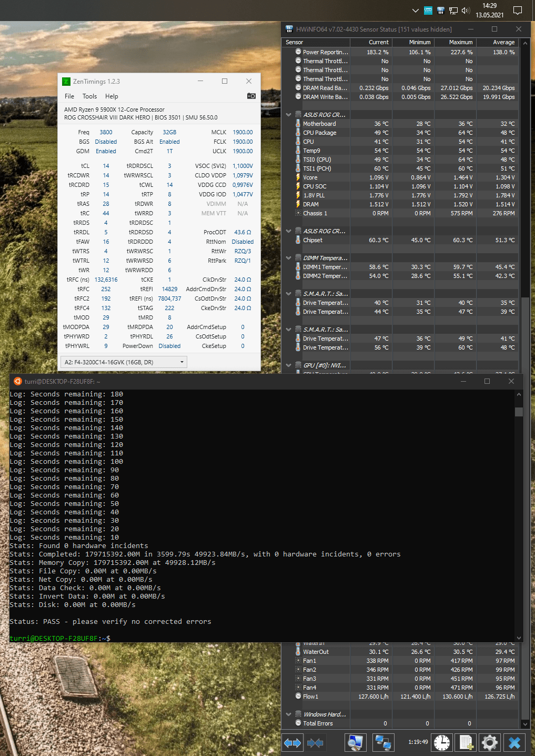Open HWiNFO sensor settings gear
535x756 pixels.
[x=490, y=742]
